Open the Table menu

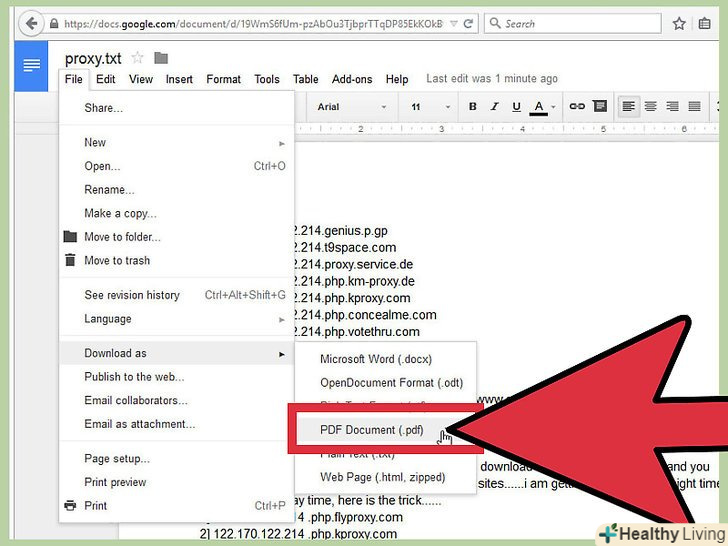306,79
